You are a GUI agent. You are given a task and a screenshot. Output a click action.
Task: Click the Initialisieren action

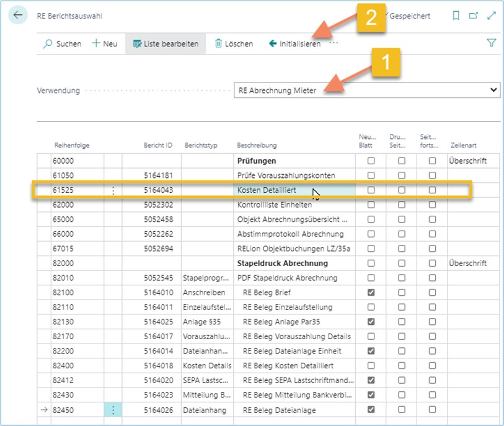294,44
